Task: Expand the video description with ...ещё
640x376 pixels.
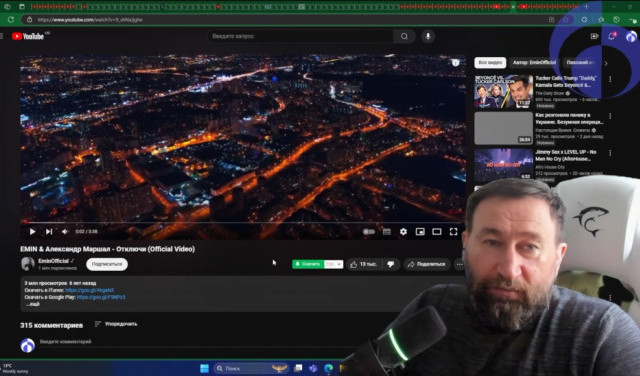Action: click(x=32, y=304)
